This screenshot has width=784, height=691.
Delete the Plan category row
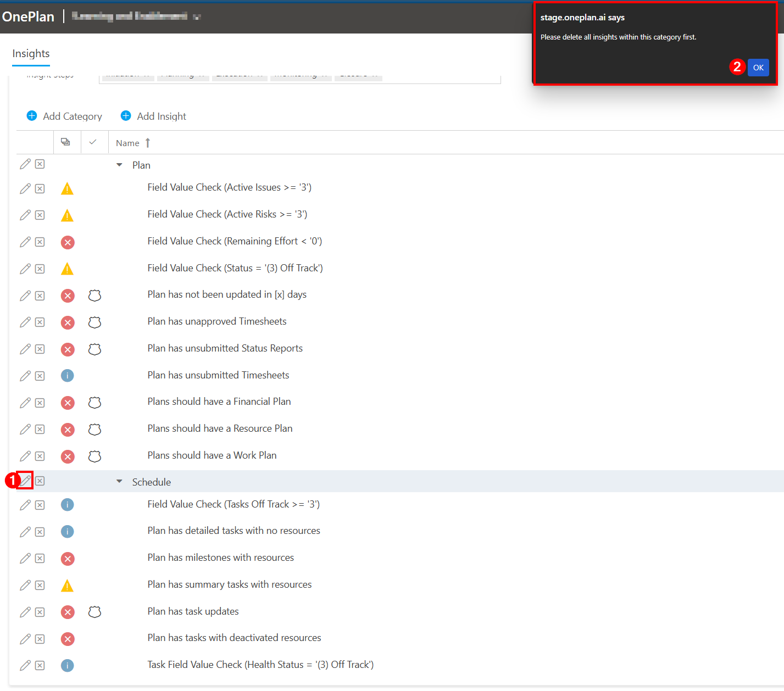pos(40,164)
